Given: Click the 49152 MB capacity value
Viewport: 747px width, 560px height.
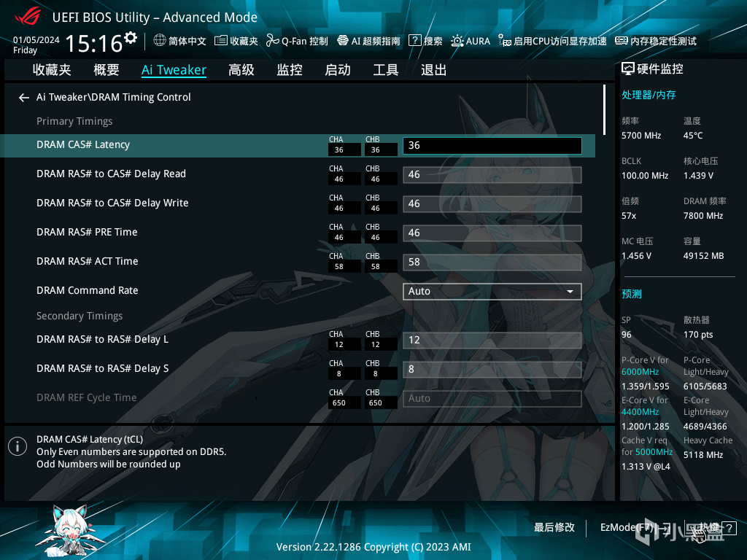Looking at the screenshot, I should point(704,256).
